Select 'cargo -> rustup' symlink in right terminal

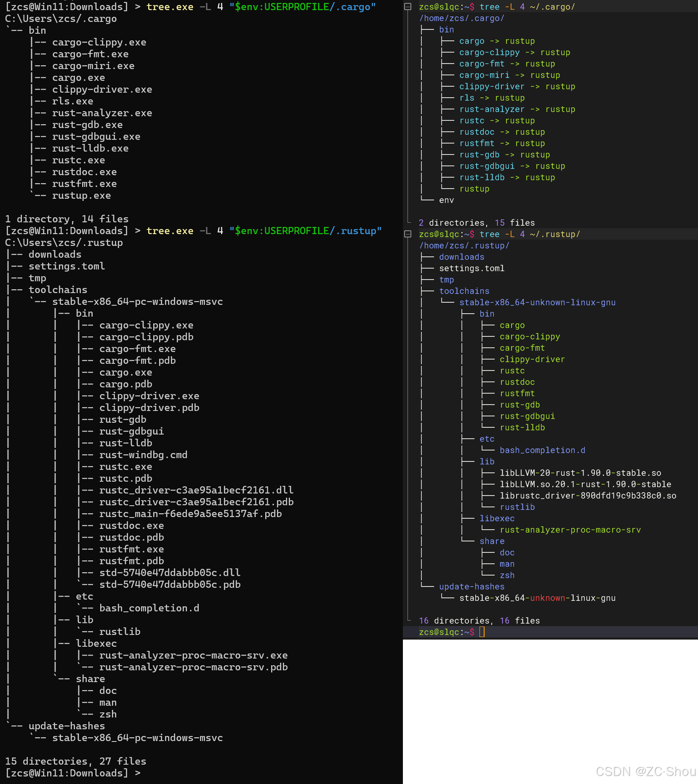point(497,41)
